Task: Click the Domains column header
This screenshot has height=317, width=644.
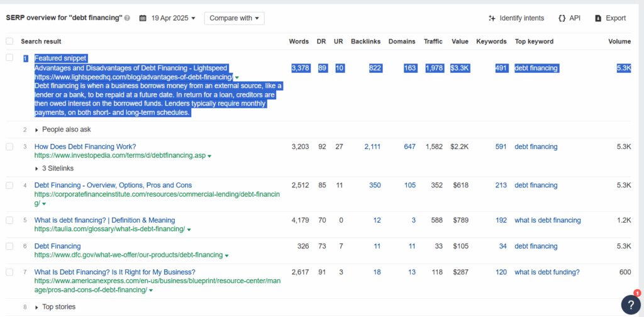Action: (x=402, y=42)
